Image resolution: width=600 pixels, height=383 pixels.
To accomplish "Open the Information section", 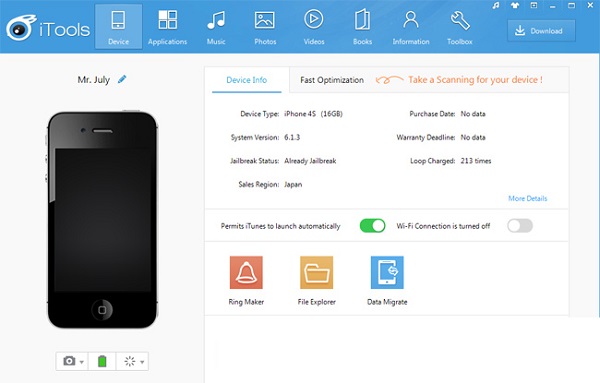I will click(411, 27).
